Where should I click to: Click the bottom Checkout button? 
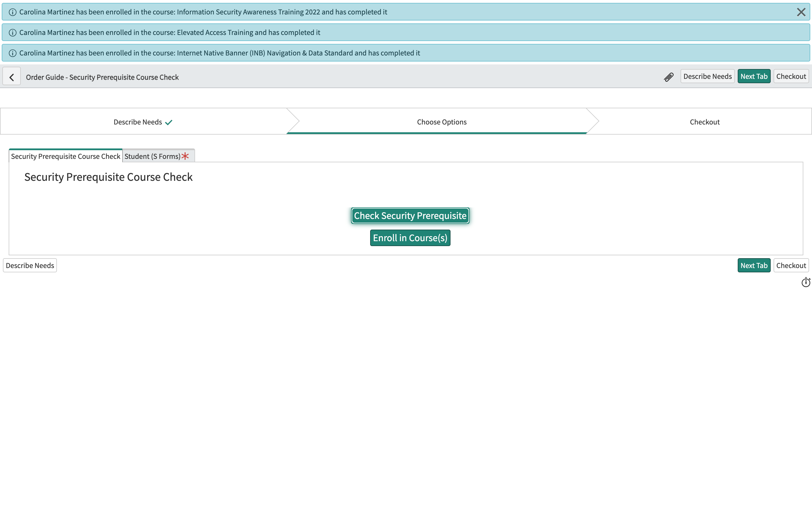pyautogui.click(x=791, y=265)
